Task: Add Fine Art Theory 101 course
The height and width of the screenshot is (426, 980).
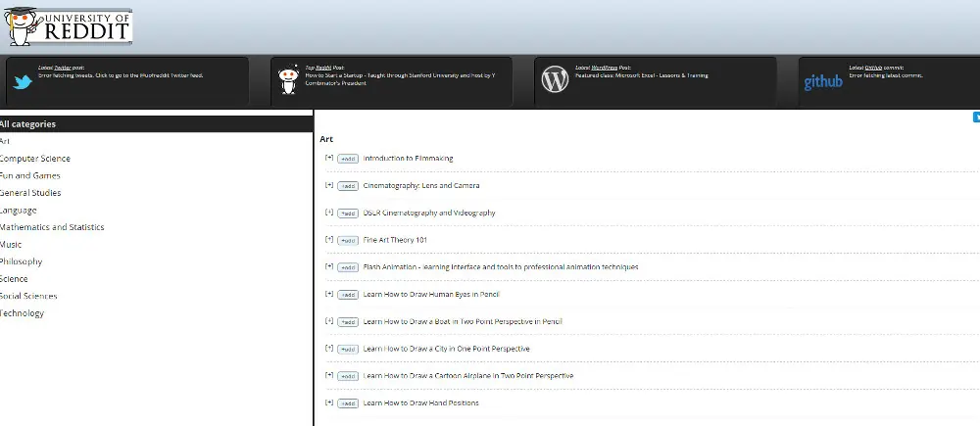Action: click(x=348, y=241)
